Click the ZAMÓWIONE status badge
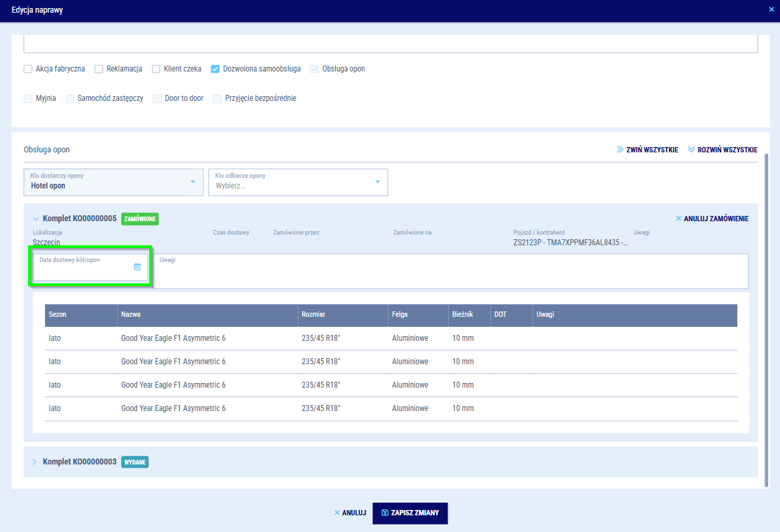Viewport: 780px width, 532px height. pyautogui.click(x=140, y=219)
